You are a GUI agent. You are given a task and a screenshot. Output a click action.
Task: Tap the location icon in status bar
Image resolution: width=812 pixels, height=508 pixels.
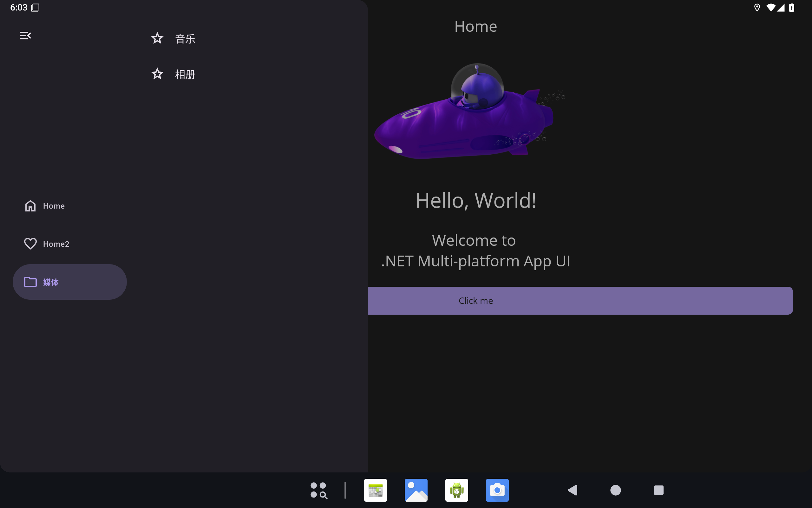(757, 7)
